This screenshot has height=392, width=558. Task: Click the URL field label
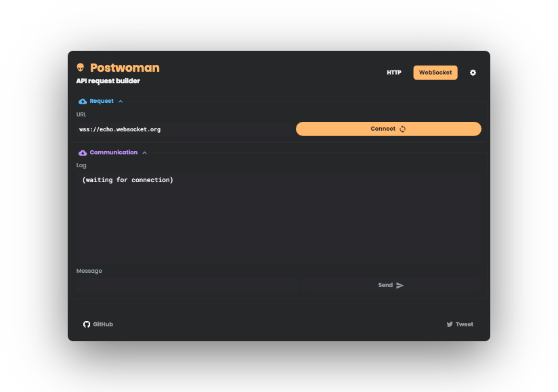tap(81, 114)
